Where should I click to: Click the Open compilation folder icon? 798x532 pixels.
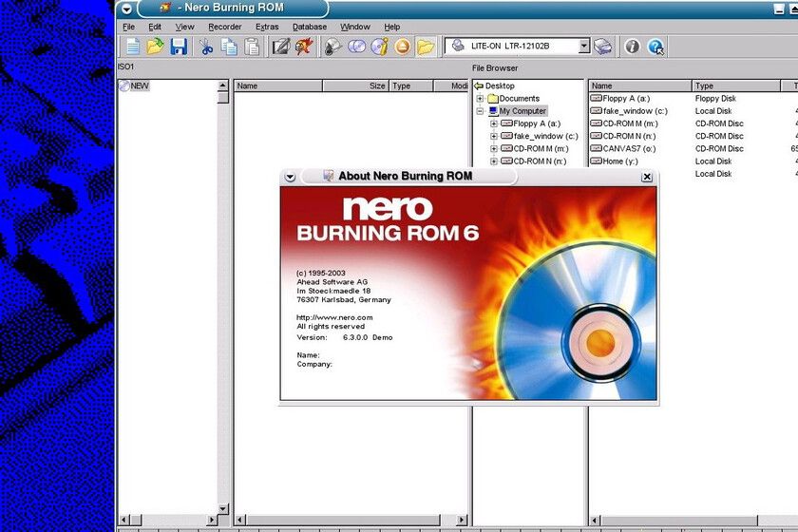155,47
